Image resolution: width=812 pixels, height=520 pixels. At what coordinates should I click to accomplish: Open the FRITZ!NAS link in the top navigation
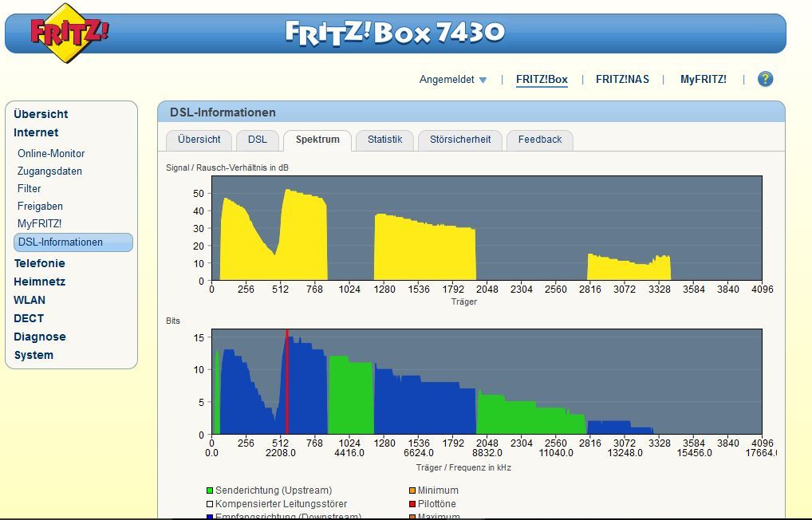[622, 80]
